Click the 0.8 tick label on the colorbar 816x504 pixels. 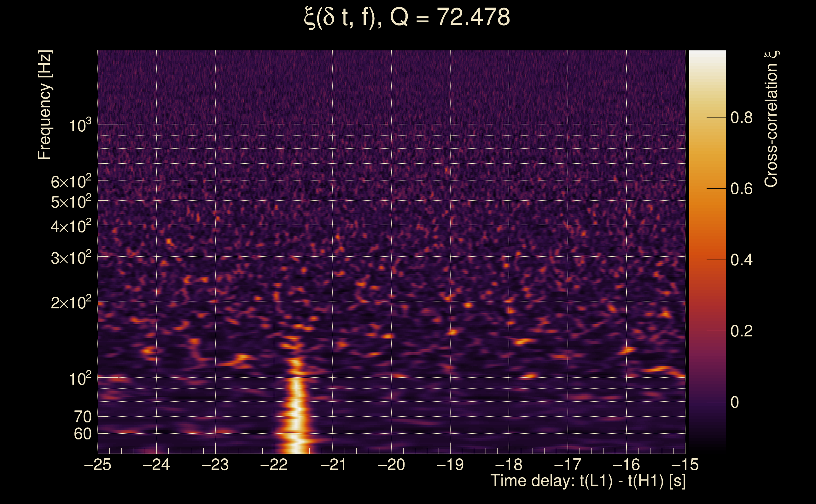741,118
